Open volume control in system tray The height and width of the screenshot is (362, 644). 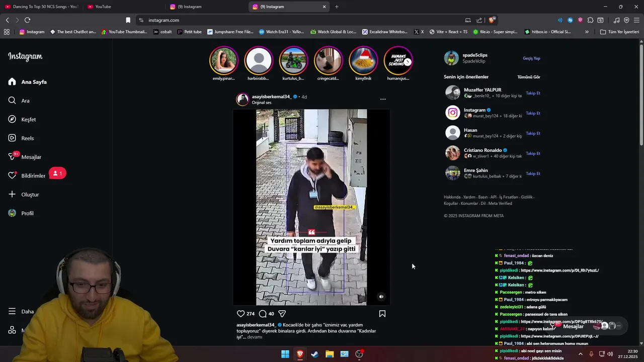click(x=610, y=354)
